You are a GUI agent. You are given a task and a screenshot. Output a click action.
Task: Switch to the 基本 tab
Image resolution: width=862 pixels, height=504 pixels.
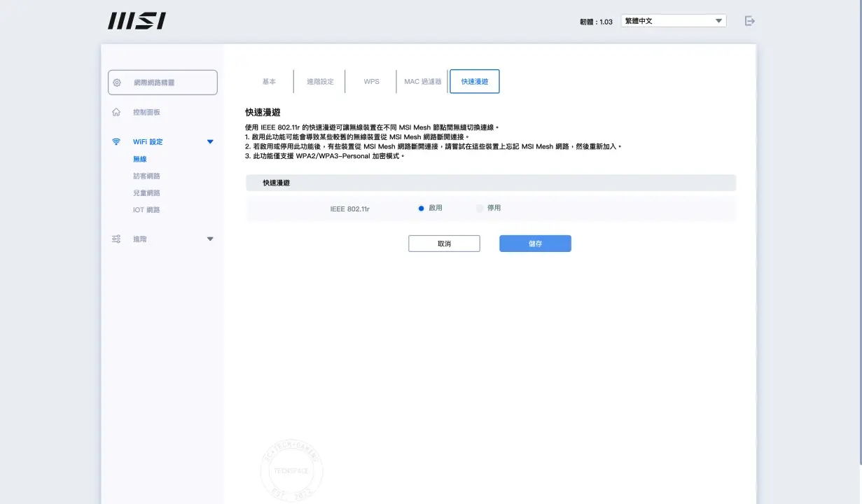pyautogui.click(x=269, y=81)
